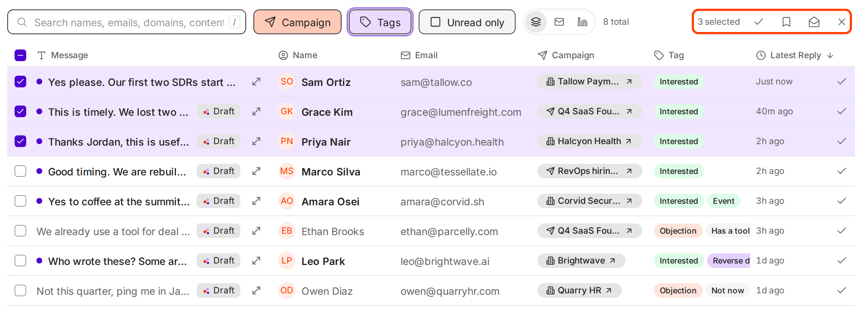Mark Owen Diaz's row as done
The width and height of the screenshot is (868, 313).
tap(842, 290)
